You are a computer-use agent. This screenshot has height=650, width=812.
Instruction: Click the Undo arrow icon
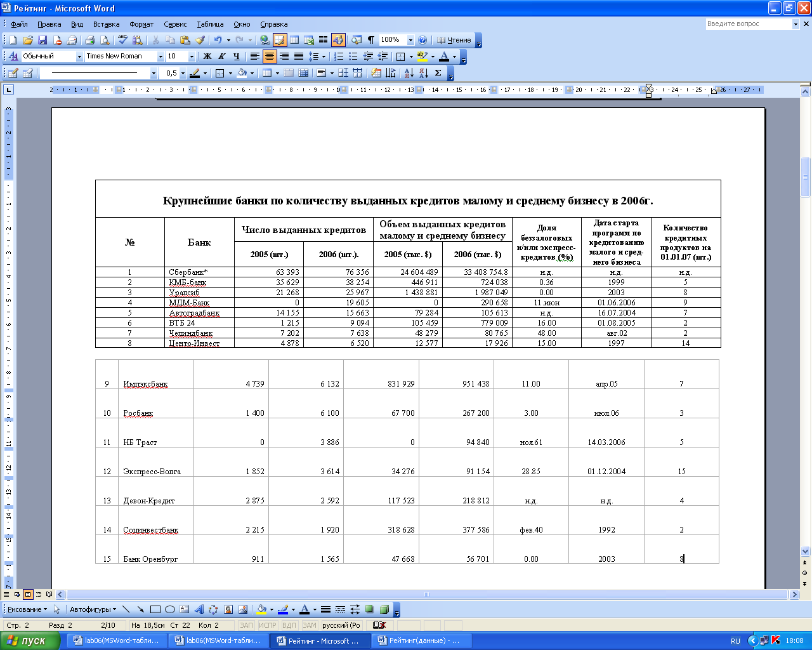218,40
